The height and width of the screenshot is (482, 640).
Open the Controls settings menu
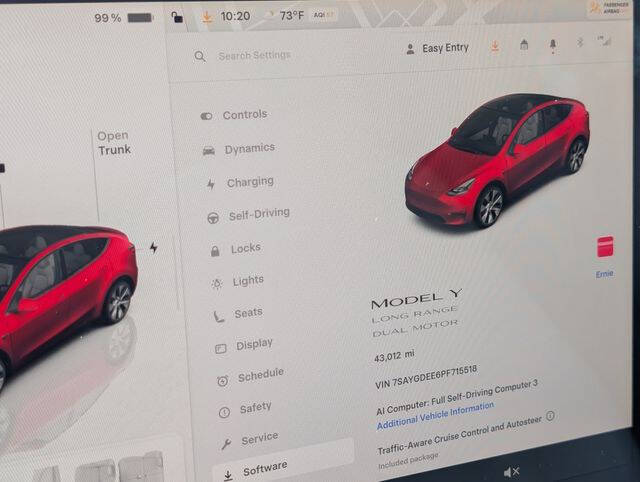[234, 116]
